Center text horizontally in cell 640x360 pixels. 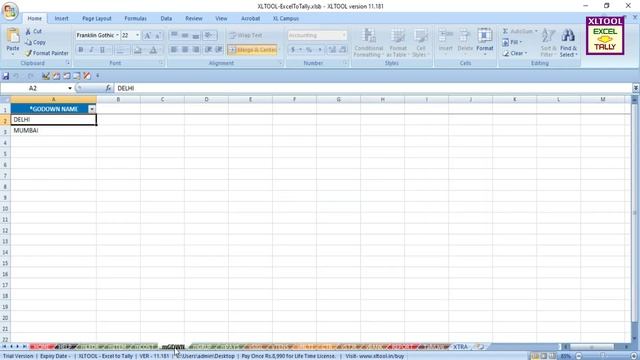(185, 50)
